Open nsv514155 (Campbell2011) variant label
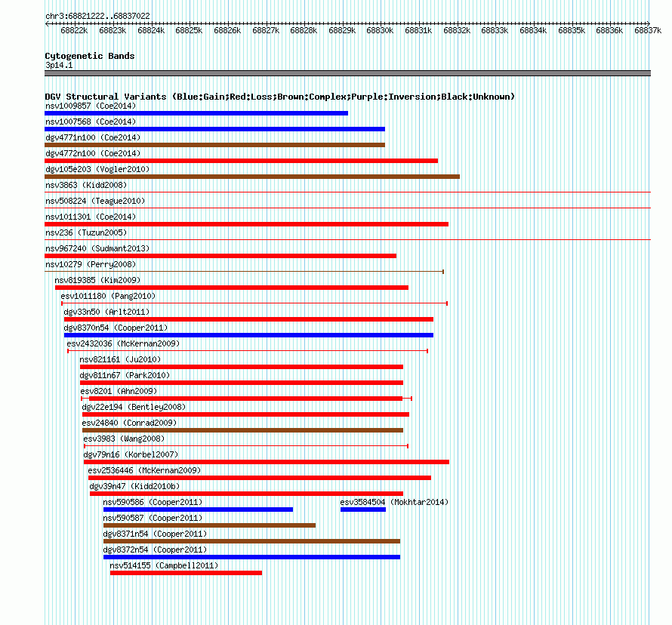This screenshot has height=625, width=672. 164,565
